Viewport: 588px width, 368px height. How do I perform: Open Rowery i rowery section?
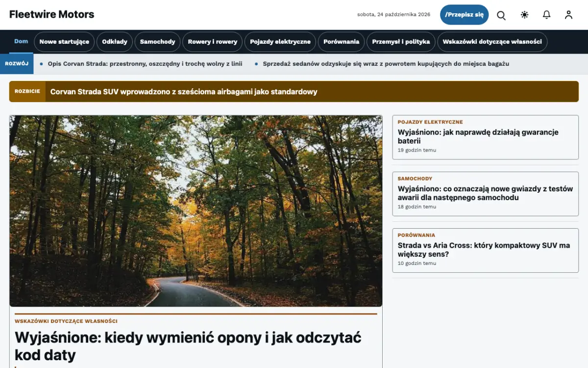pyautogui.click(x=213, y=42)
